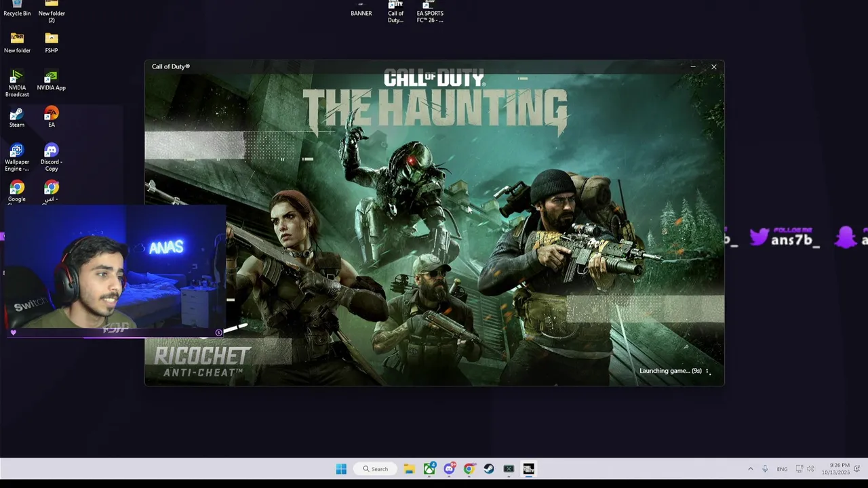Click the Twitter bird icon in the overlay
The image size is (868, 488).
point(759,237)
